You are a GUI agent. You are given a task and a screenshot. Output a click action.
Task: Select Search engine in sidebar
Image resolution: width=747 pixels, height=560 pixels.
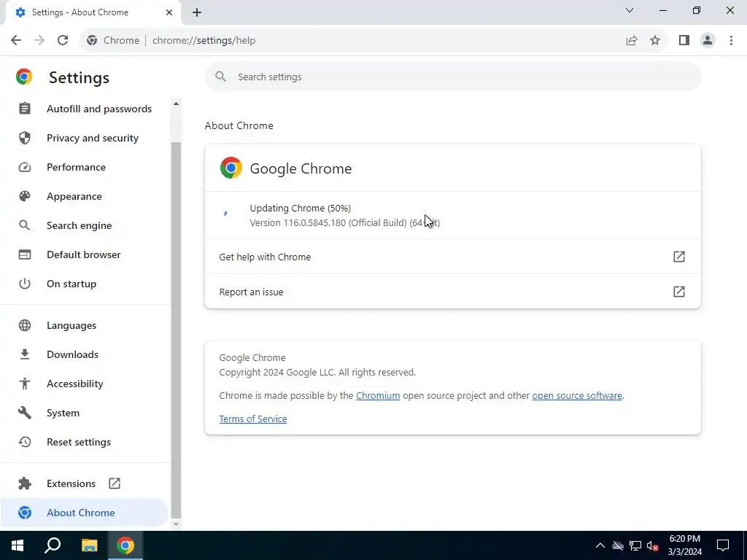(x=85, y=226)
